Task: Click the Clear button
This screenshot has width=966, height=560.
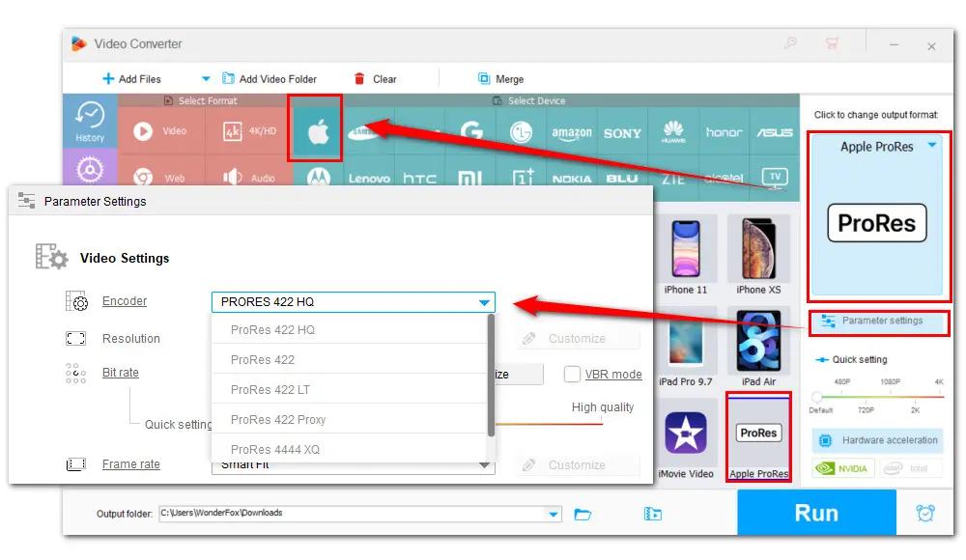Action: tap(375, 79)
